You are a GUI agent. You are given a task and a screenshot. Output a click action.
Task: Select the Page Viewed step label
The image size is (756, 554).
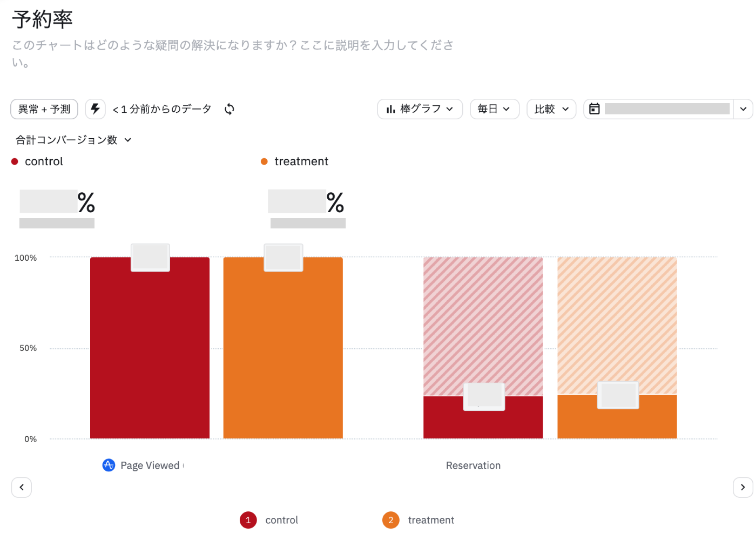coord(150,465)
